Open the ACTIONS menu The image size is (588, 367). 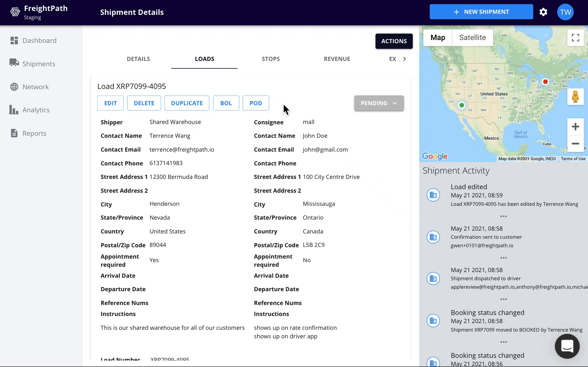tap(394, 41)
